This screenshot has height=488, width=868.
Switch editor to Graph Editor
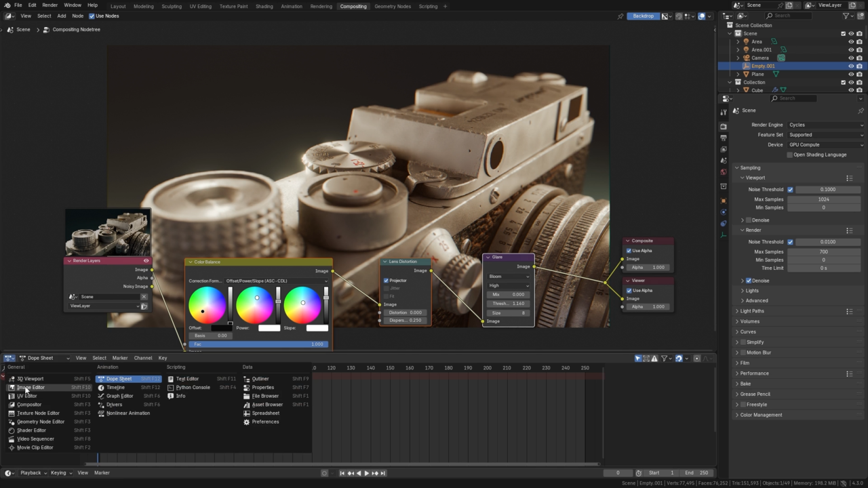pos(119,396)
